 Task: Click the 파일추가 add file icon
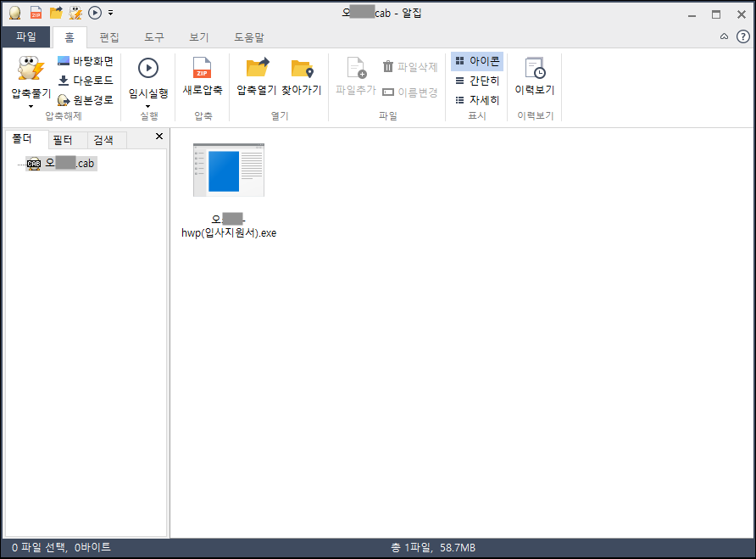coord(356,68)
